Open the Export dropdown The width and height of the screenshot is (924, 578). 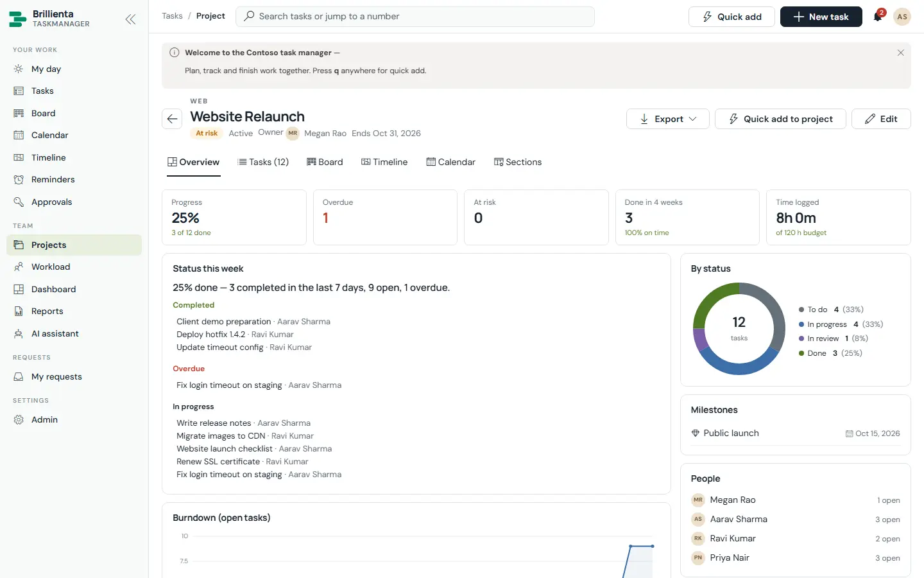[x=667, y=119]
